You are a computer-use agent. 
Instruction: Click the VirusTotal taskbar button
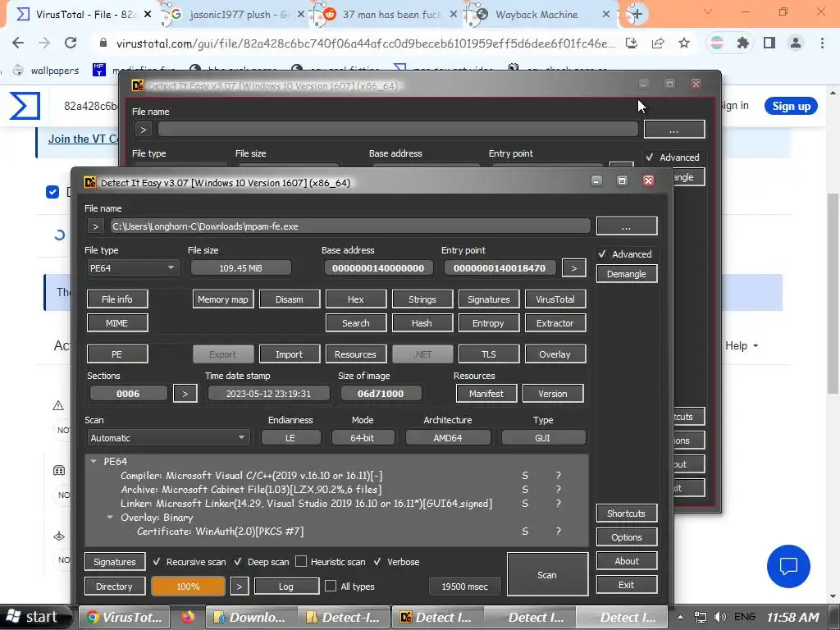tap(125, 617)
